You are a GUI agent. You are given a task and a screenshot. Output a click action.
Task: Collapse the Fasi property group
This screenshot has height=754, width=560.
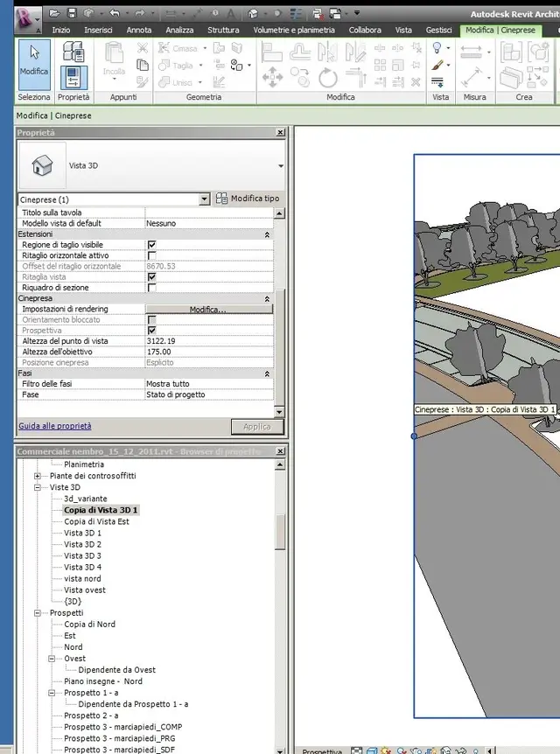click(267, 374)
